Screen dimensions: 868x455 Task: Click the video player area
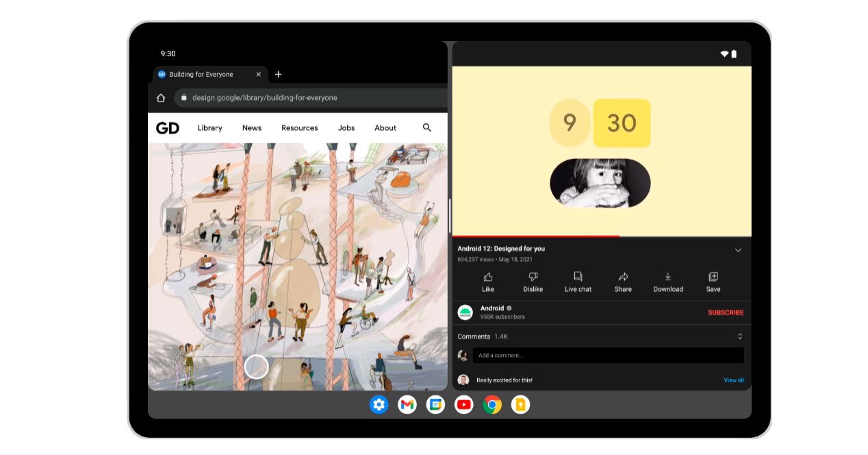coord(602,151)
